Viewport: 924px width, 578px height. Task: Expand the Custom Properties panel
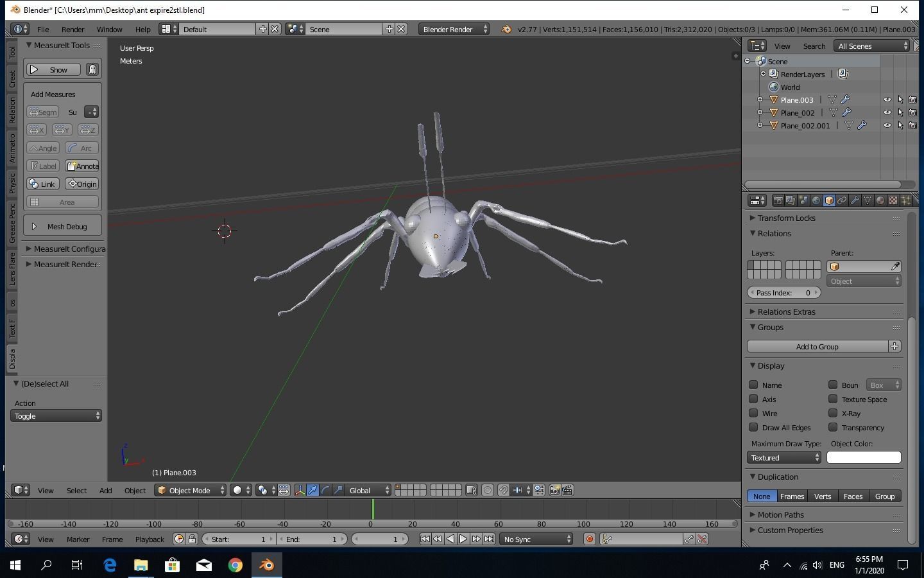tap(790, 530)
